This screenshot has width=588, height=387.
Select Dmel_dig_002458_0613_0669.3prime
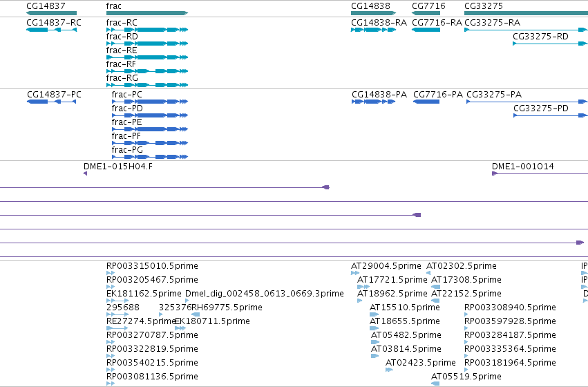(265, 294)
